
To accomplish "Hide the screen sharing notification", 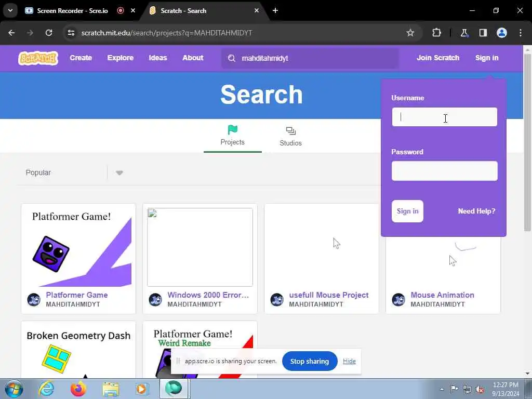I will (x=349, y=361).
